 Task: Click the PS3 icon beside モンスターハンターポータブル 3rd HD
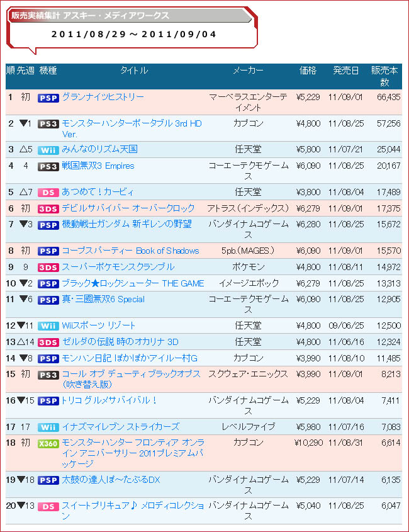pos(48,124)
